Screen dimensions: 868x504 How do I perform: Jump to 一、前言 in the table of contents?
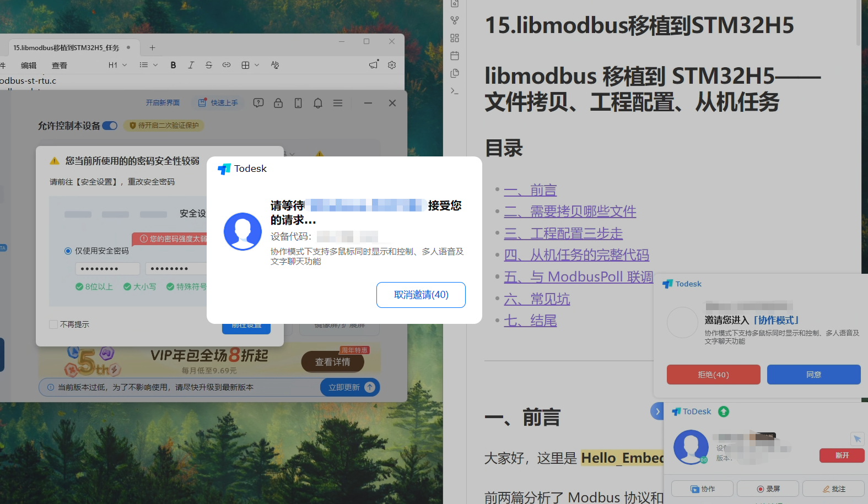click(x=530, y=191)
